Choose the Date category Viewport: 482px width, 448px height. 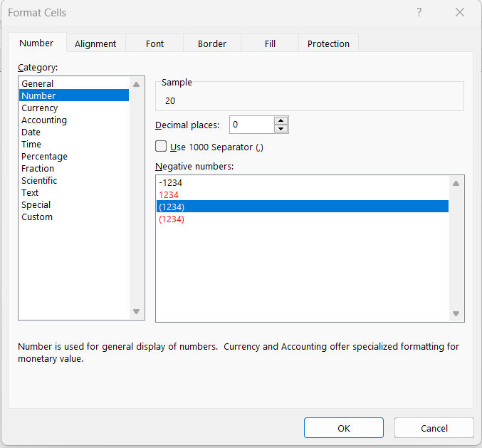click(x=74, y=132)
